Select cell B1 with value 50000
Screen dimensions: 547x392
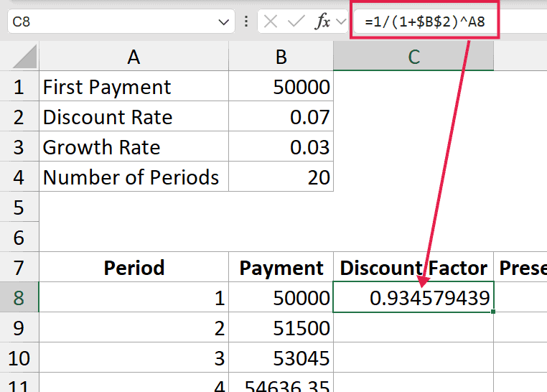tap(281, 86)
